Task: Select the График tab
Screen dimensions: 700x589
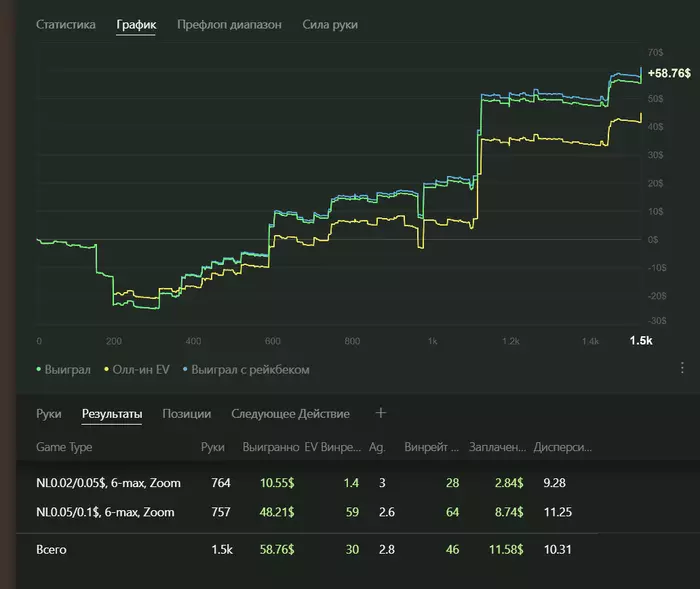Action: pos(136,25)
